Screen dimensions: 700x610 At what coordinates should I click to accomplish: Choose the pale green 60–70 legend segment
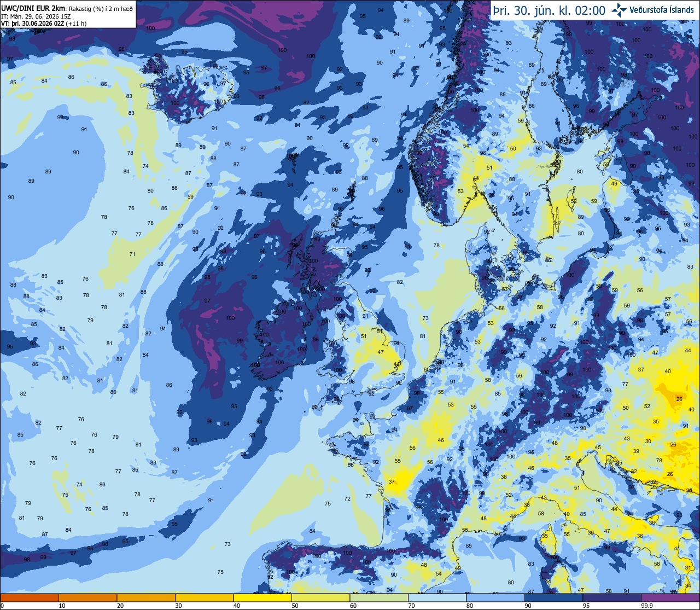pos(379,597)
